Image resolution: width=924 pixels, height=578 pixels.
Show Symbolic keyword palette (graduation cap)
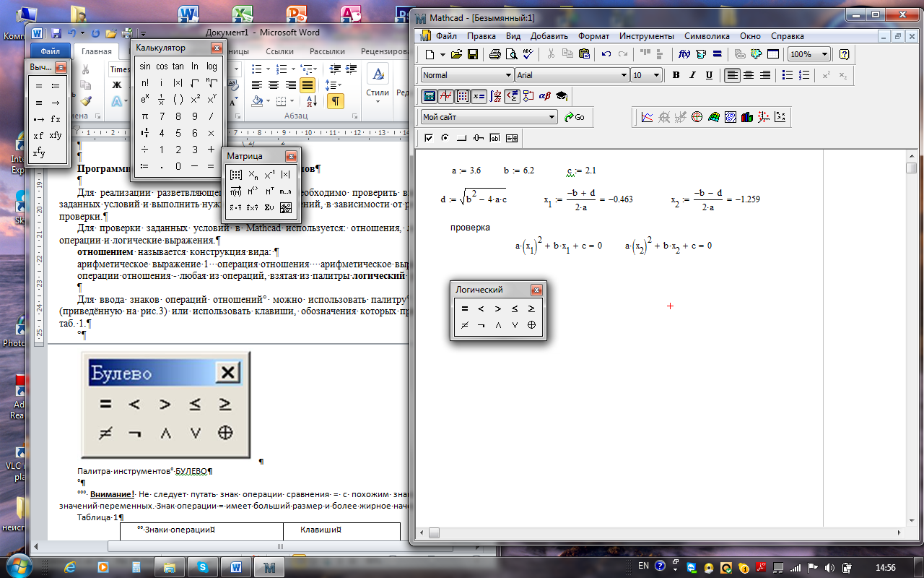pyautogui.click(x=562, y=95)
